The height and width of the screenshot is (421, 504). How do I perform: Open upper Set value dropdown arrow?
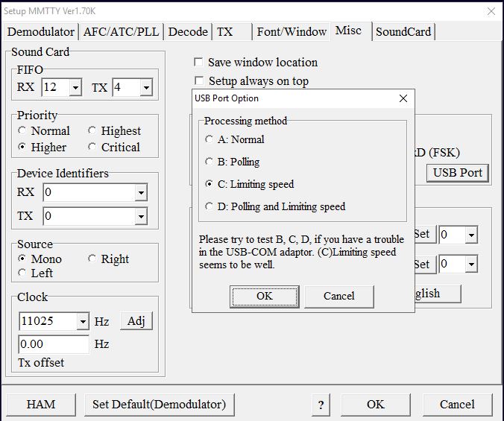[471, 235]
